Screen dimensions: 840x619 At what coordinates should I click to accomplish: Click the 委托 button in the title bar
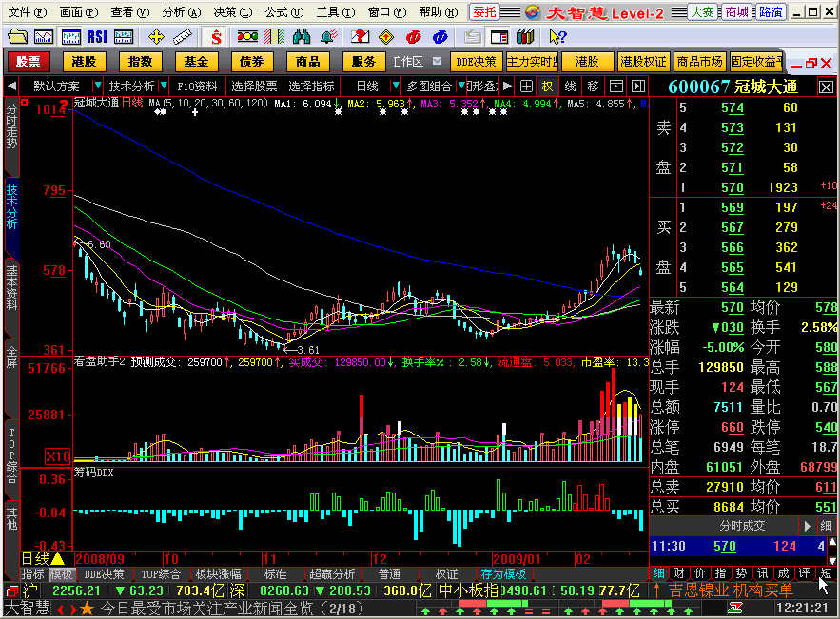coord(484,11)
